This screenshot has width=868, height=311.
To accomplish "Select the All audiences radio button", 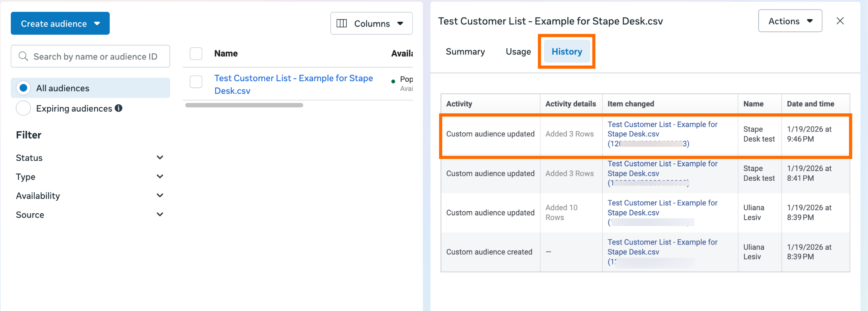I will (x=23, y=88).
